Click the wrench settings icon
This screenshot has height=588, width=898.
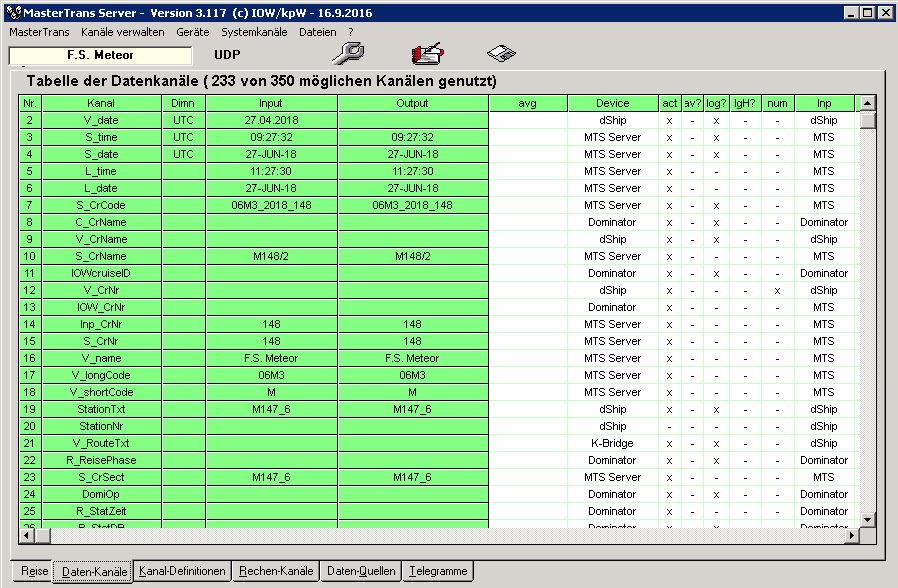click(347, 54)
